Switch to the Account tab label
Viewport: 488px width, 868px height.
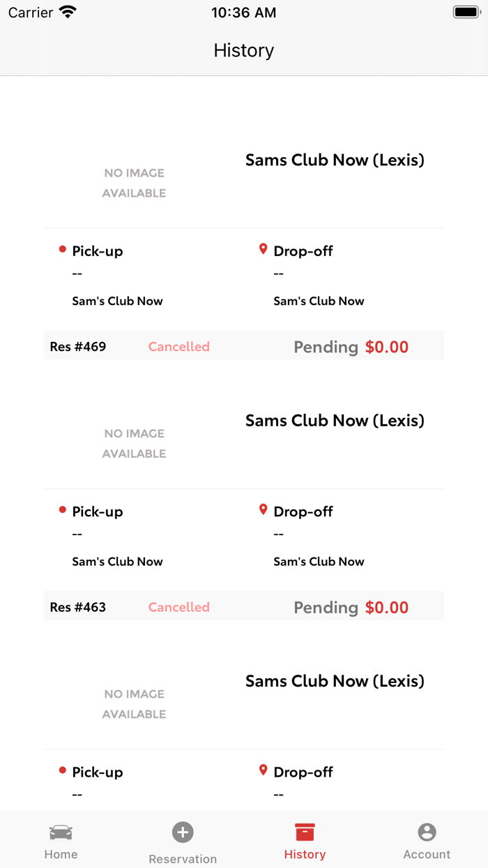(427, 854)
